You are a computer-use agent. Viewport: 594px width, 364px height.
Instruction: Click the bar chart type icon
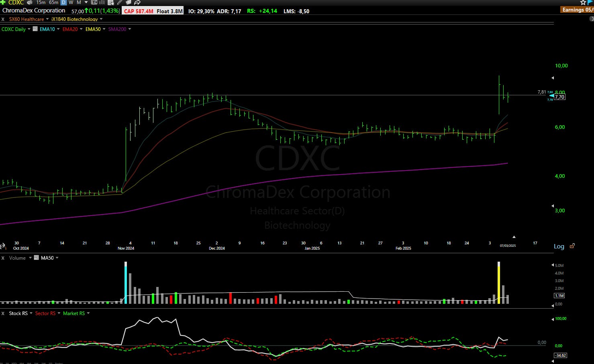(102, 2)
